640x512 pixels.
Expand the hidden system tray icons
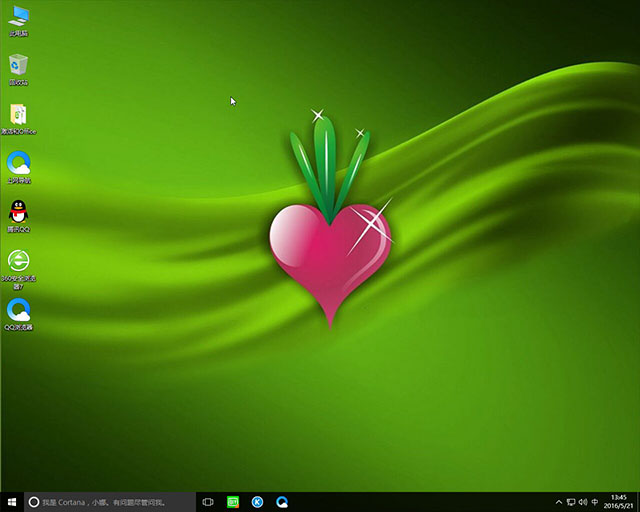pos(558,501)
